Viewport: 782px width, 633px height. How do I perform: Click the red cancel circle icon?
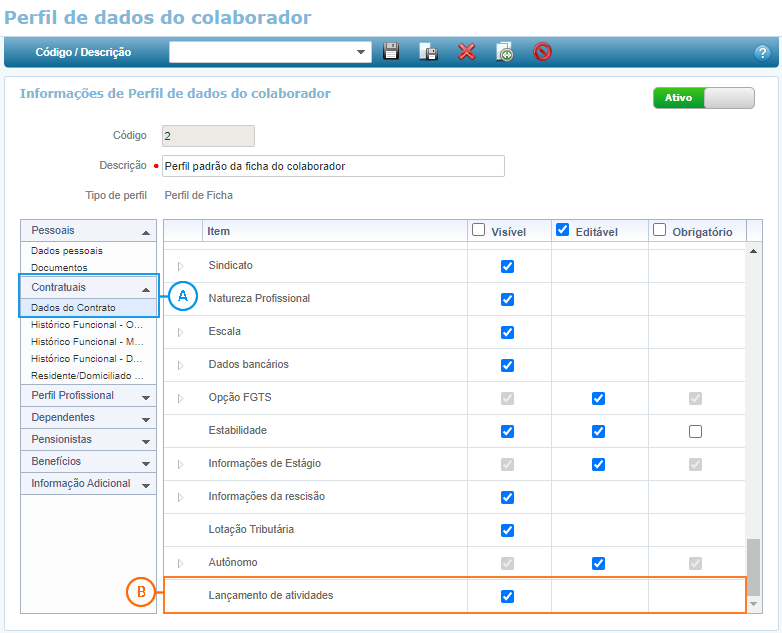(x=543, y=52)
